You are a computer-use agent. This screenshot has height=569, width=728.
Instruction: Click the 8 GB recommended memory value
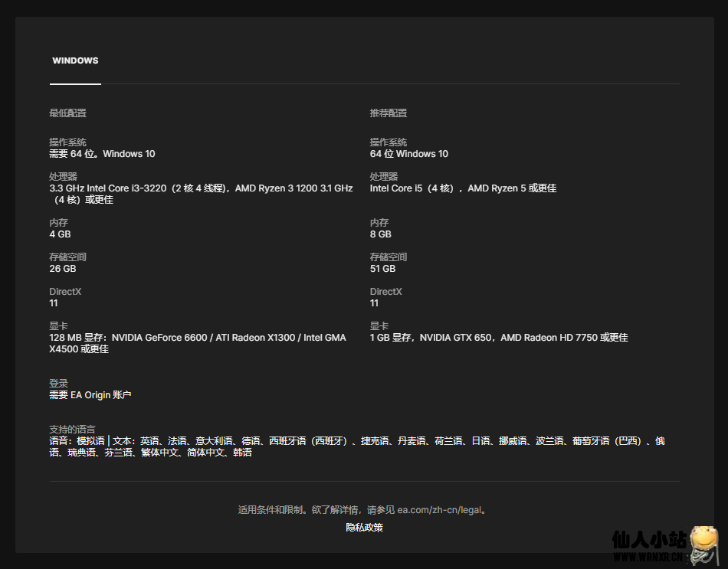point(380,234)
